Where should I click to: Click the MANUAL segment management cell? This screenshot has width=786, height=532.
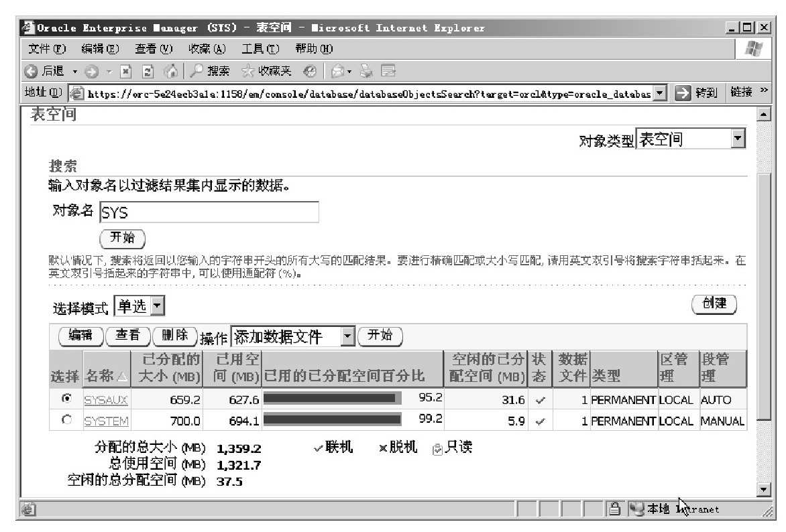[722, 421]
